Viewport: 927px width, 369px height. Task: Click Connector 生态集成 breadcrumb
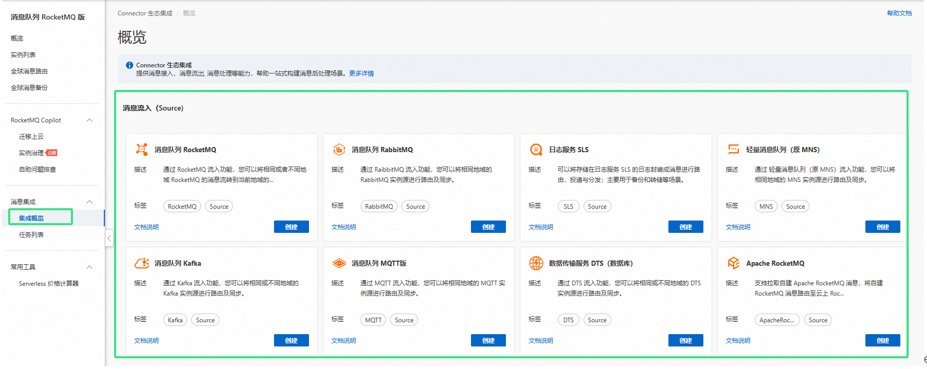pyautogui.click(x=145, y=13)
